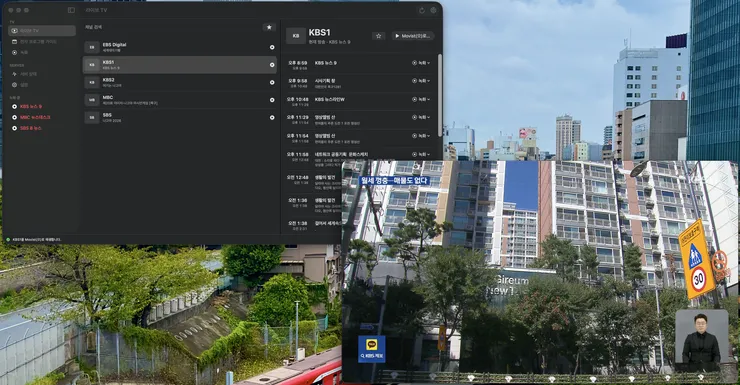Open record dropdown for 8:59 KBS 뉴스 9
Screen dimensions: 740x385
(420, 63)
